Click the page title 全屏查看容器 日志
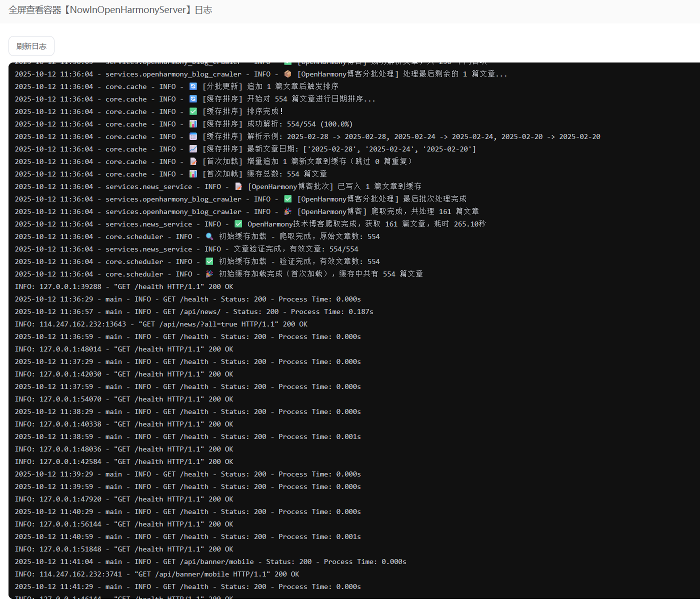 [x=110, y=10]
